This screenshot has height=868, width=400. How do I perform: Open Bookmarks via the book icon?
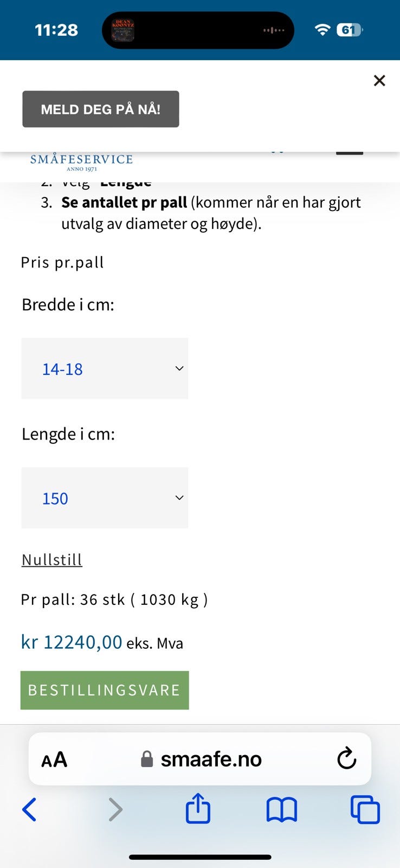[281, 809]
